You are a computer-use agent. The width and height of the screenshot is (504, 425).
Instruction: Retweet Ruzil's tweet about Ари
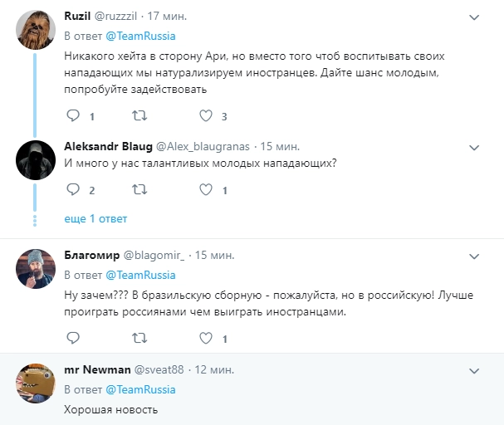(x=139, y=116)
